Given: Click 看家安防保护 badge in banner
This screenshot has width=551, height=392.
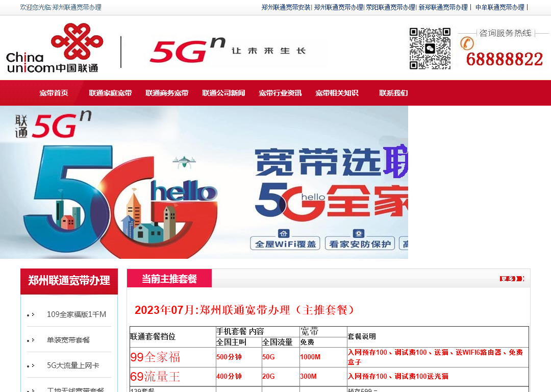Looking at the screenshot, I should pyautogui.click(x=360, y=240).
